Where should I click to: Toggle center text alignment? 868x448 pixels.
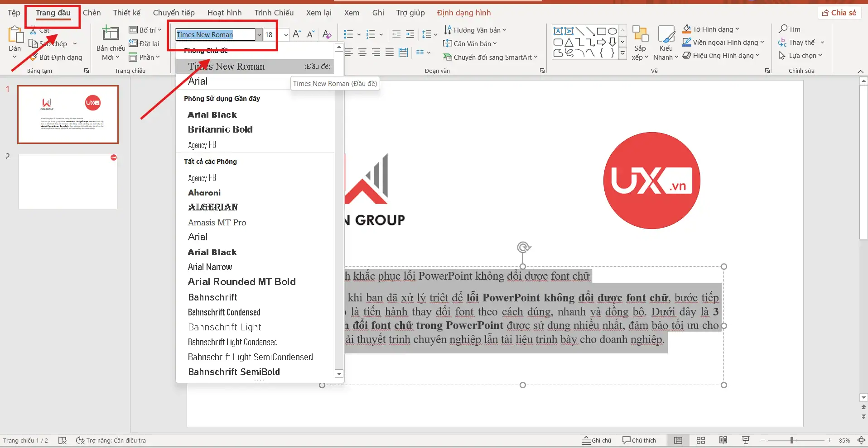pyautogui.click(x=362, y=52)
